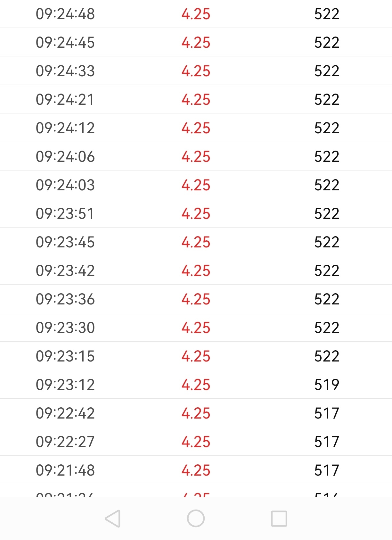Click the 09:23:30 transaction row
Image resolution: width=392 pixels, height=540 pixels.
196,328
